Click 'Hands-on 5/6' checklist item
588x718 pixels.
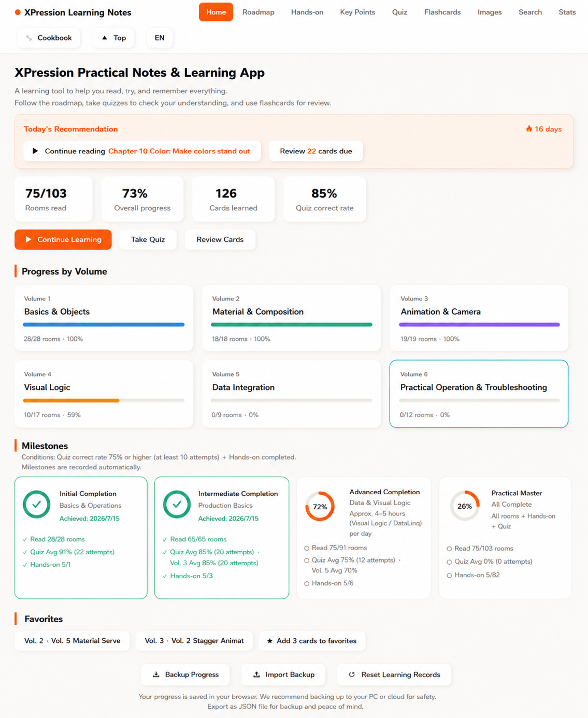click(329, 583)
